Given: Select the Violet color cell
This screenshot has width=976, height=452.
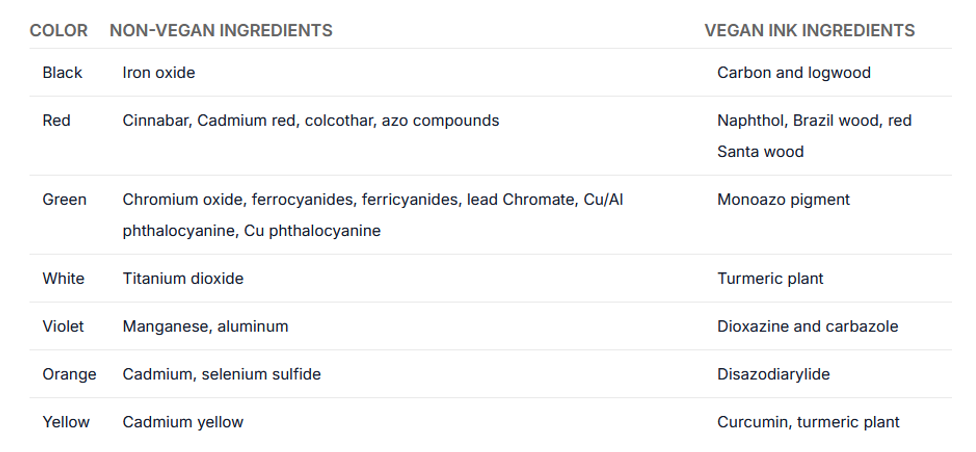Looking at the screenshot, I should click(x=63, y=327).
